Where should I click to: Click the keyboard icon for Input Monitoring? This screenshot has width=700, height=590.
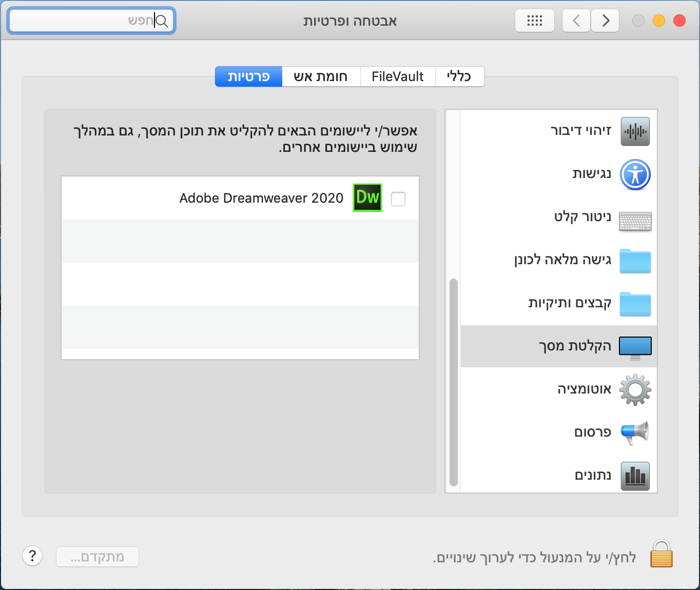click(x=635, y=221)
